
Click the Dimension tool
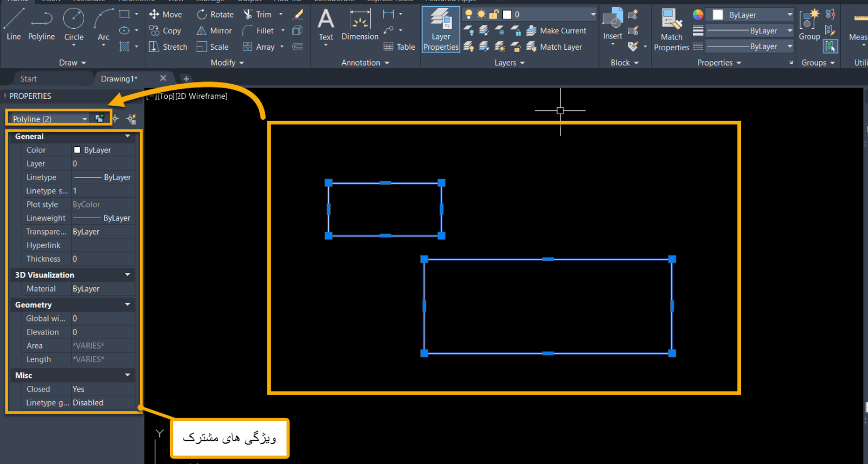[x=360, y=24]
